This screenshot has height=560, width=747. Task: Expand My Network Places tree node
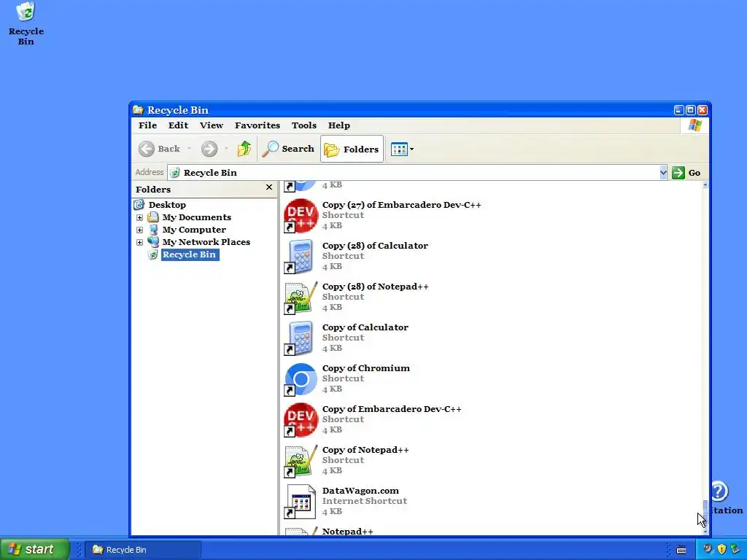coord(139,242)
